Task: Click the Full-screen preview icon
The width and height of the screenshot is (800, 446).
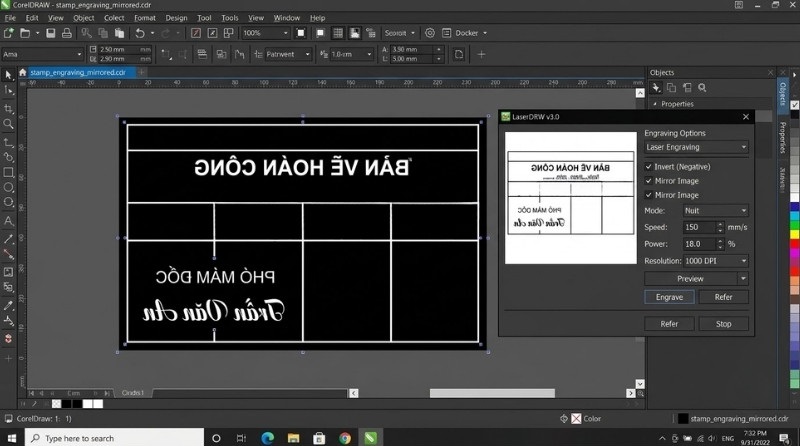Action: [x=301, y=33]
